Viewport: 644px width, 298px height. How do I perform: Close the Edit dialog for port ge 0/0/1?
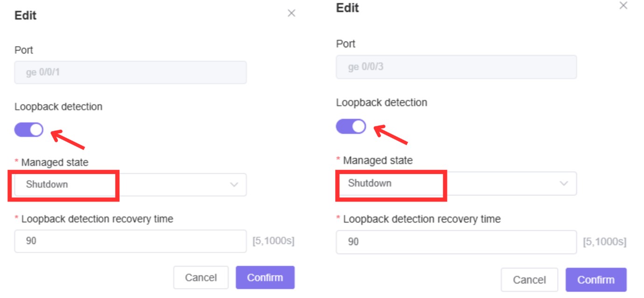click(291, 13)
